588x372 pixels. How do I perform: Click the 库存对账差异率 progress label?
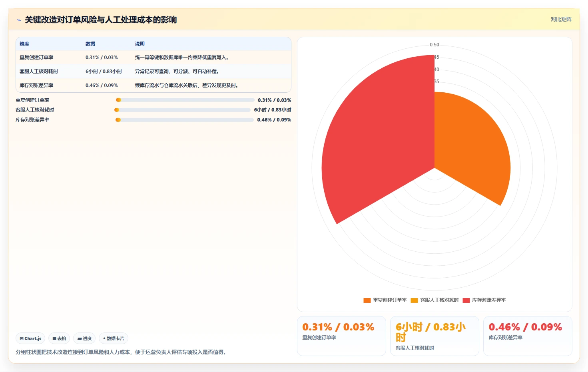click(32, 120)
